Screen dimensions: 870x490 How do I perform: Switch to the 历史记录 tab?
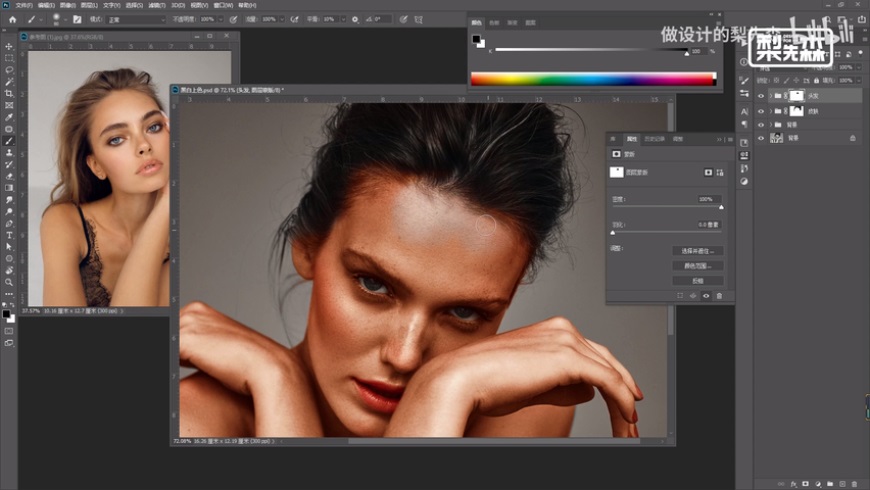pyautogui.click(x=655, y=139)
